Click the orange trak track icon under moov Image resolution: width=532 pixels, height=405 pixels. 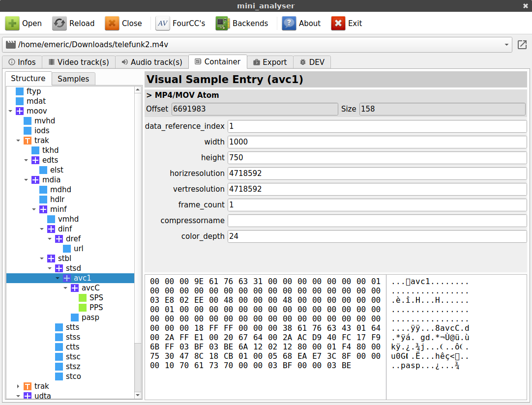click(28, 141)
